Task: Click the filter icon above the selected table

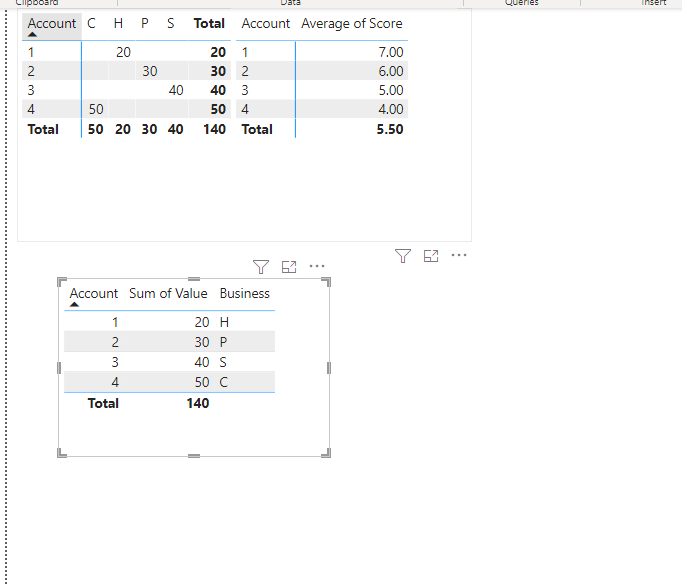Action: tap(261, 267)
